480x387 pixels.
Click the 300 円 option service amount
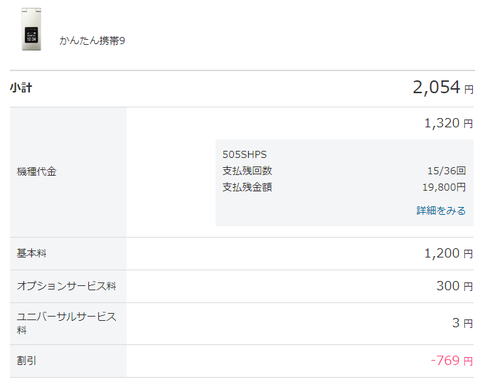coord(455,286)
